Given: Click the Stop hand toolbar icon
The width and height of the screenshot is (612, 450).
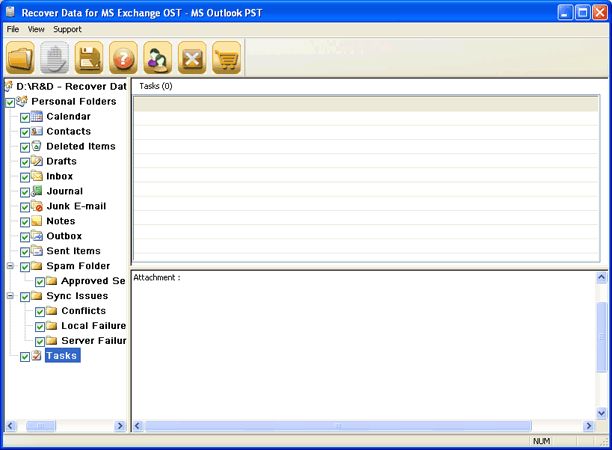Looking at the screenshot, I should click(55, 58).
